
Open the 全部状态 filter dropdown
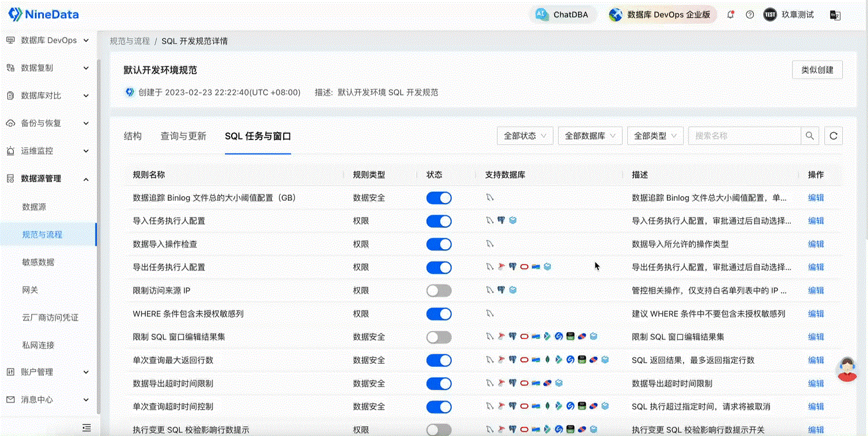[525, 136]
